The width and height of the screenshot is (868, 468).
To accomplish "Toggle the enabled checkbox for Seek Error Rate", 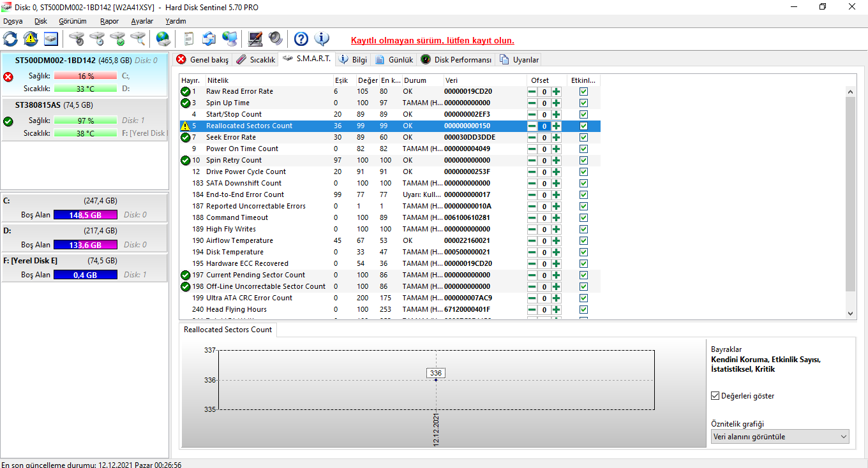I will click(583, 138).
